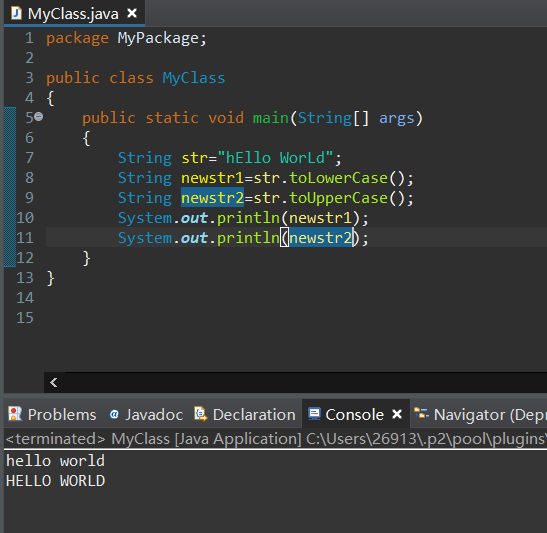Click the left arrow of the horizontal scrollbar

coord(54,383)
